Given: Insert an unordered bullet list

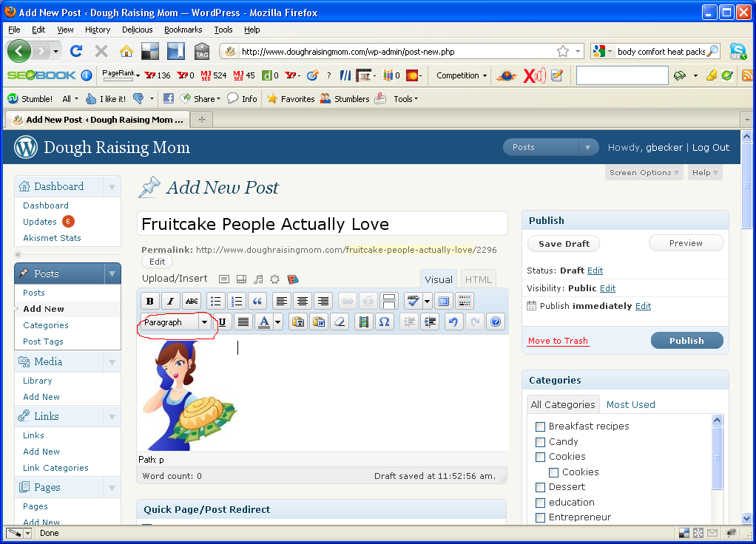Looking at the screenshot, I should (x=215, y=301).
